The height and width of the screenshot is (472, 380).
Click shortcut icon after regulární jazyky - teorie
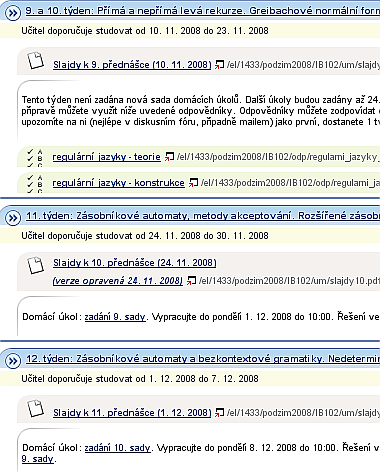click(x=169, y=157)
